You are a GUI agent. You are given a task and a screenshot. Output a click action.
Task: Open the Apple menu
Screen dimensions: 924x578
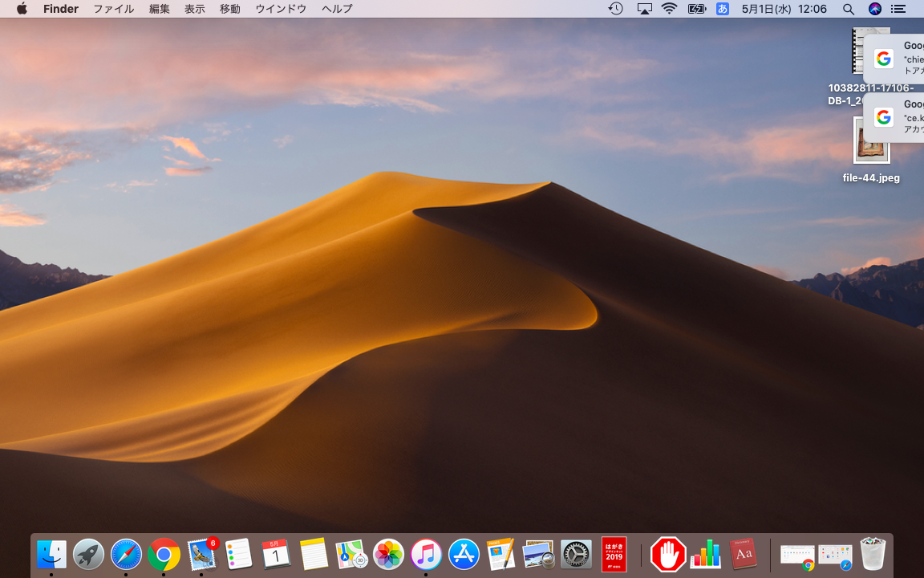[22, 9]
